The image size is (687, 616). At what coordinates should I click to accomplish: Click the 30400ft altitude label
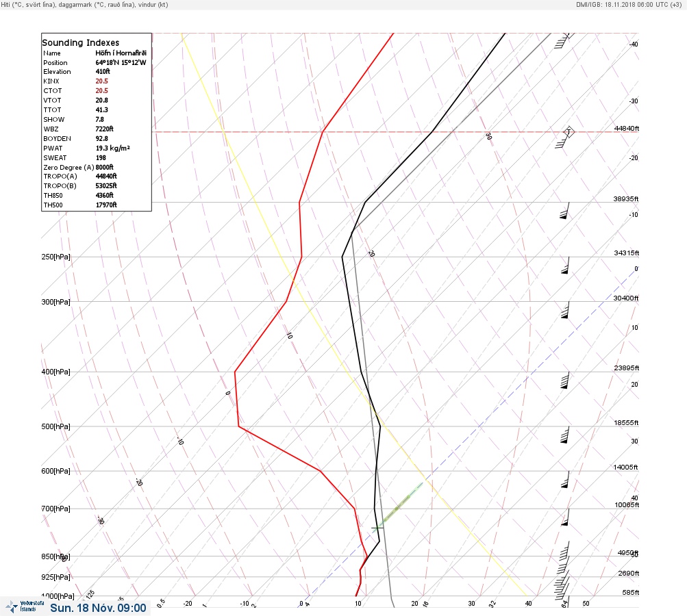pos(625,298)
